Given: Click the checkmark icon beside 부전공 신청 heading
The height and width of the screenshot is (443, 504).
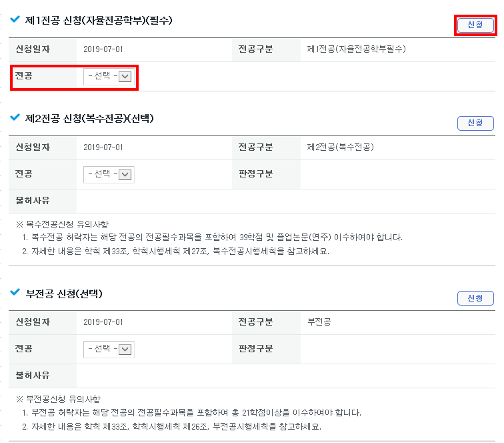Looking at the screenshot, I should point(15,293).
